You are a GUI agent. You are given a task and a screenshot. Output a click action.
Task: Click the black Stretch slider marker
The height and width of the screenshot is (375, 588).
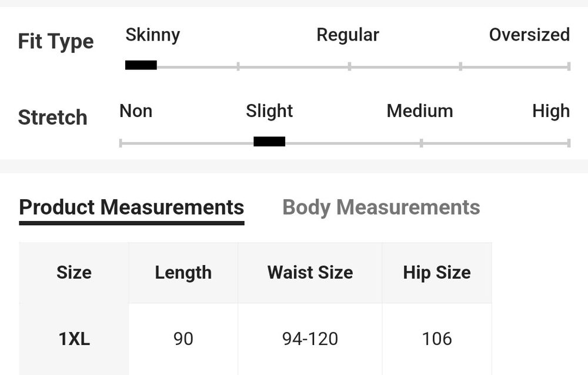click(x=269, y=142)
